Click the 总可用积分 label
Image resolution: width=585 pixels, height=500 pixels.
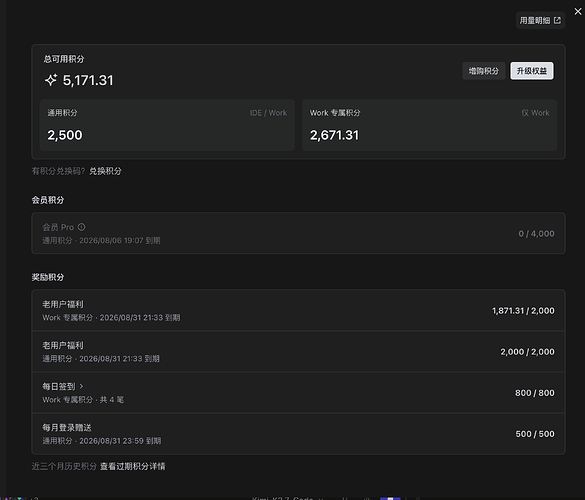(x=64, y=59)
